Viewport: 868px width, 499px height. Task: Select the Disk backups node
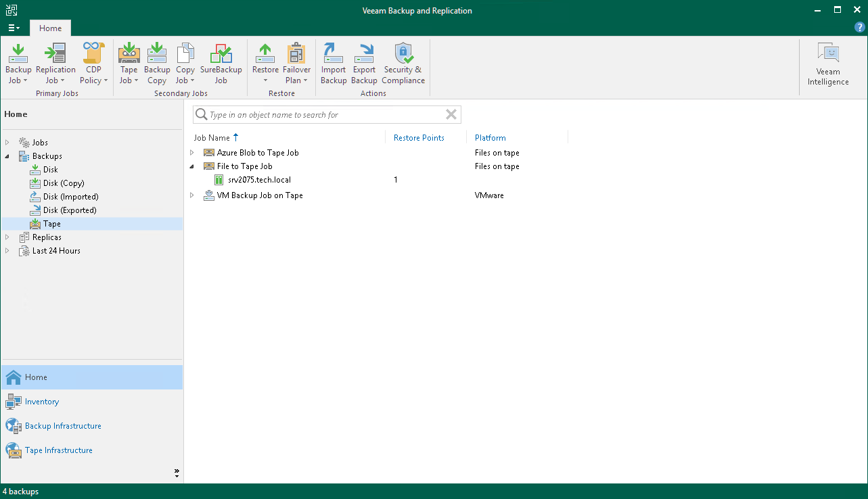(50, 170)
